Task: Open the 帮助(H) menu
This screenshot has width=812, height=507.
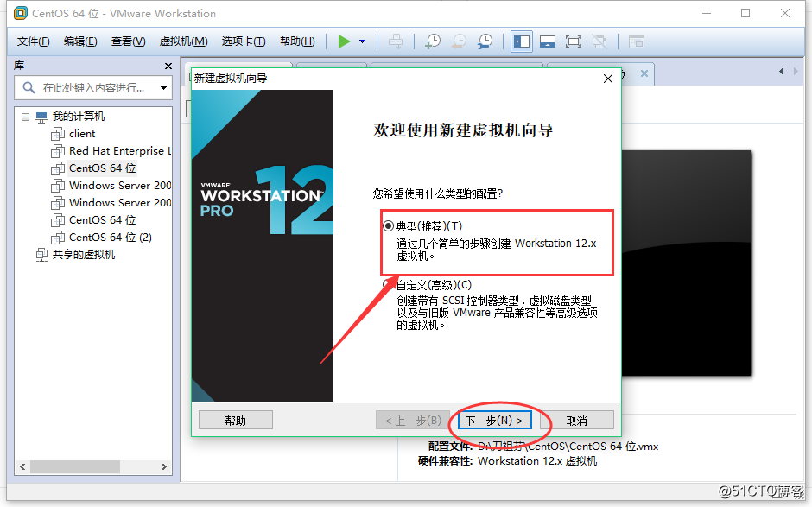Action: tap(297, 41)
